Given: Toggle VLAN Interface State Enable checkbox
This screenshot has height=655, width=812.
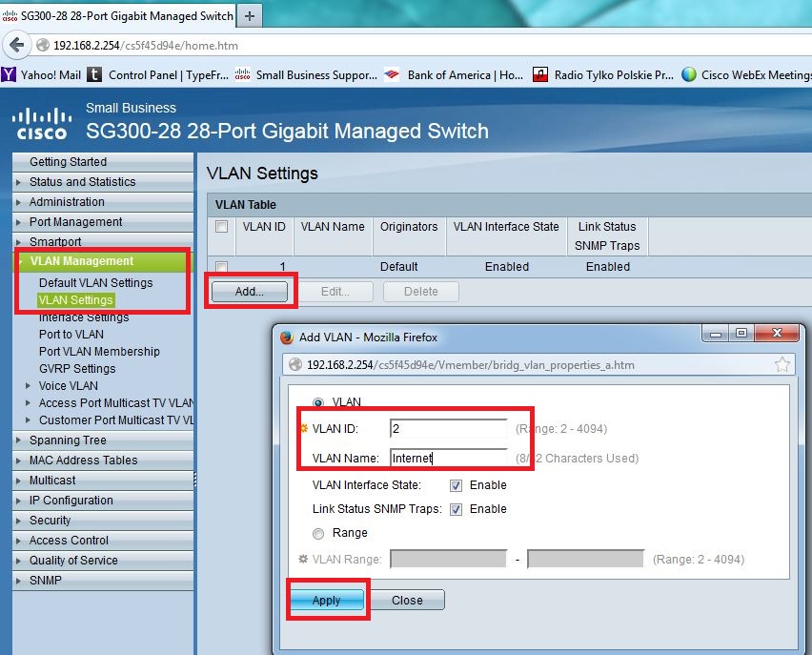Looking at the screenshot, I should tap(456, 485).
